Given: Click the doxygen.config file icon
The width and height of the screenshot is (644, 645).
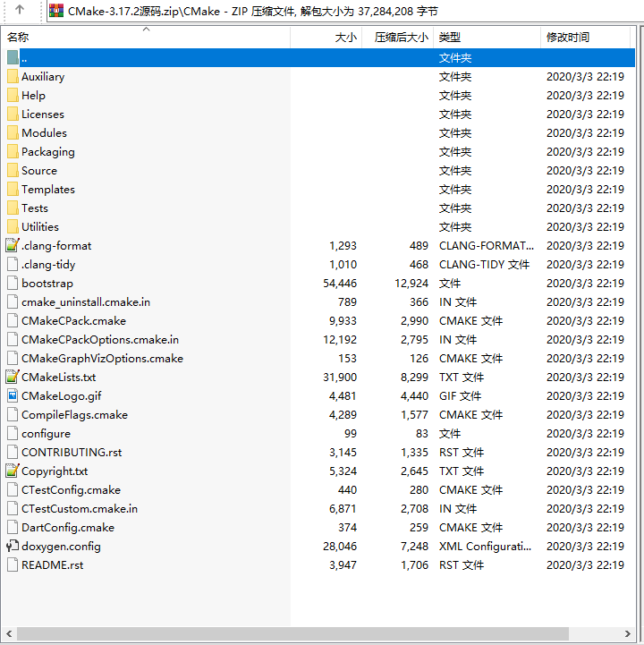Looking at the screenshot, I should coord(13,547).
